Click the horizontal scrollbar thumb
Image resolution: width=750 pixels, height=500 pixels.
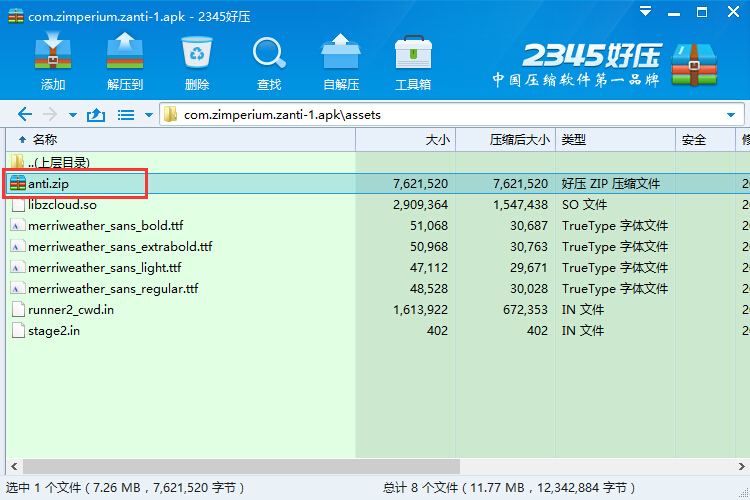click(x=242, y=467)
